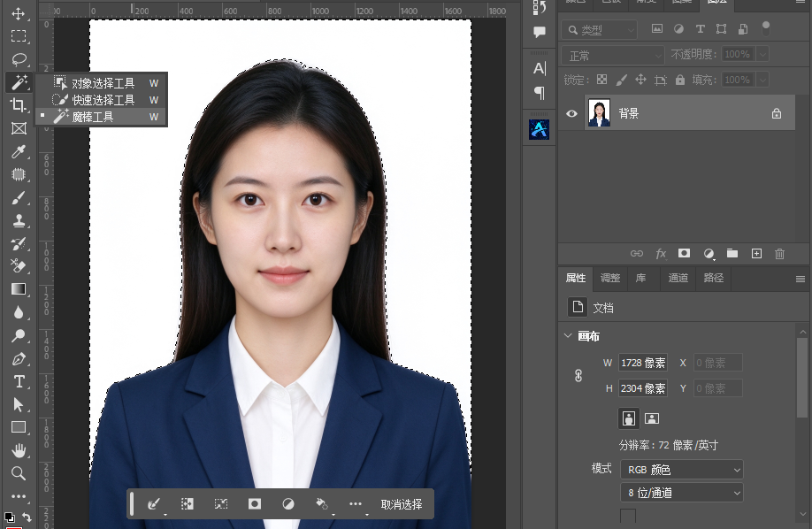812x529 pixels.
Task: Click the 背景 layer thumbnail
Action: [599, 113]
